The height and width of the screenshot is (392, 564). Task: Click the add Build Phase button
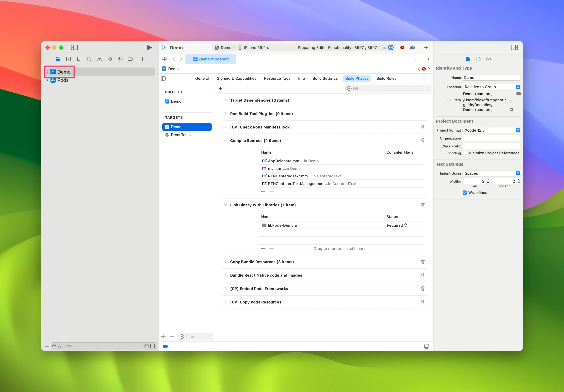pyautogui.click(x=220, y=89)
